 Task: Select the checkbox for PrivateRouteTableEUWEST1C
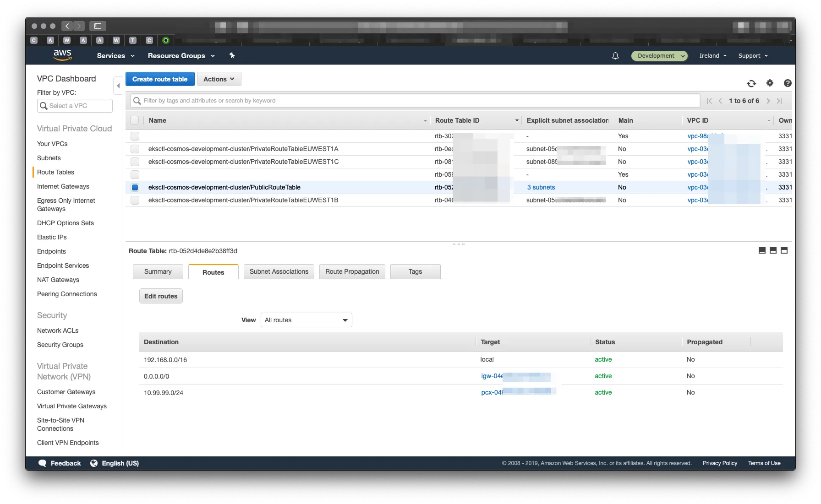(x=135, y=162)
